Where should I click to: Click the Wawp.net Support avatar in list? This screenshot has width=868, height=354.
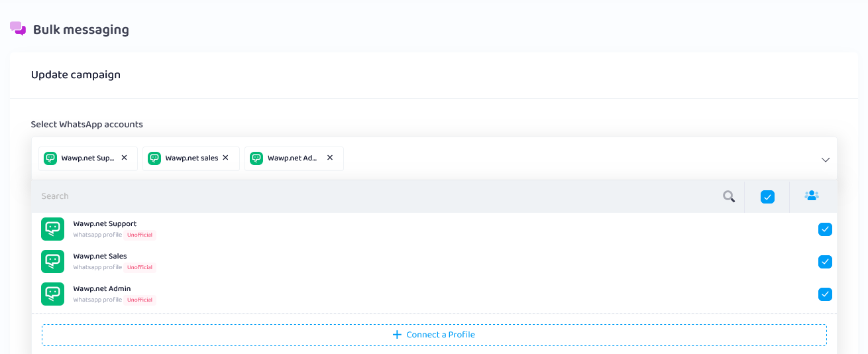[x=52, y=229]
